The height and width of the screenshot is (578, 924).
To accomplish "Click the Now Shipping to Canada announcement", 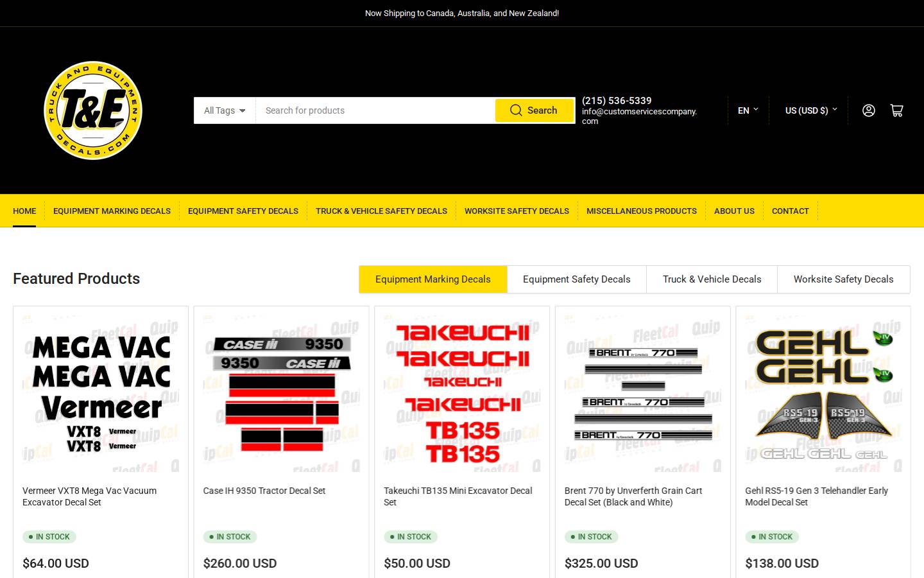I will pyautogui.click(x=462, y=13).
